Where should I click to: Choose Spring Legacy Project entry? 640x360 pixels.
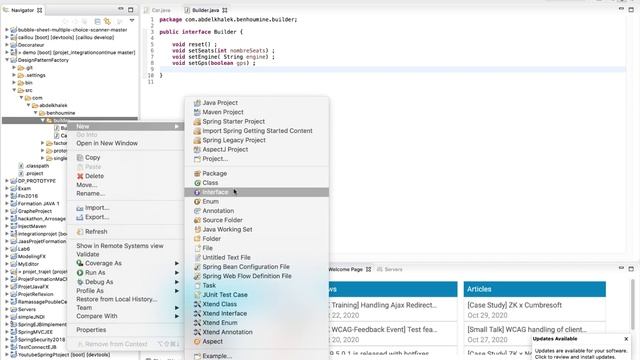coord(234,140)
